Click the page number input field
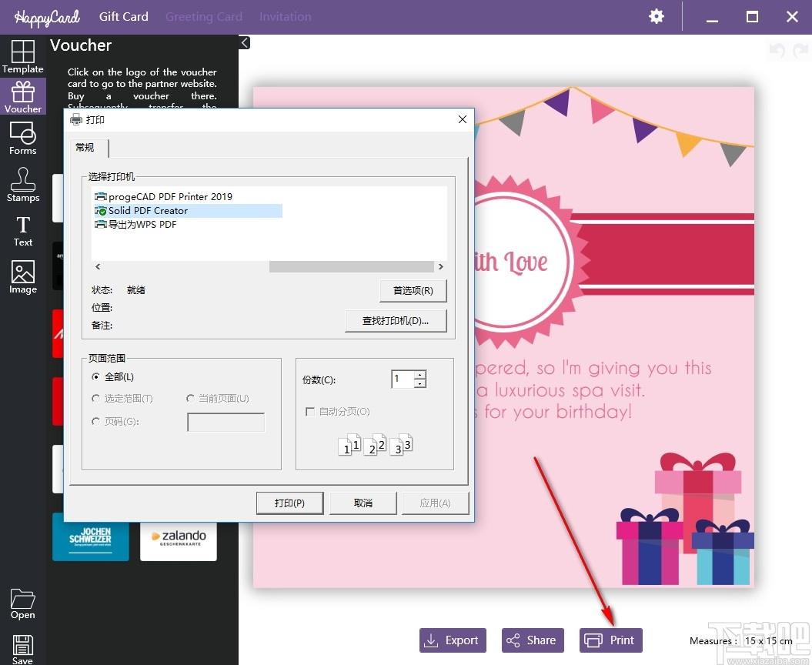Viewport: 812px width, 665px height. (226, 422)
